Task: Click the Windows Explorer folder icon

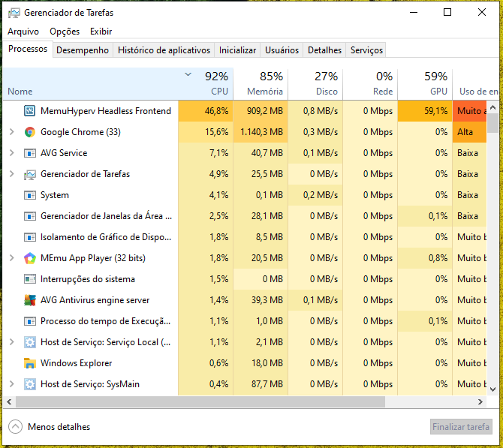Action: click(x=30, y=363)
